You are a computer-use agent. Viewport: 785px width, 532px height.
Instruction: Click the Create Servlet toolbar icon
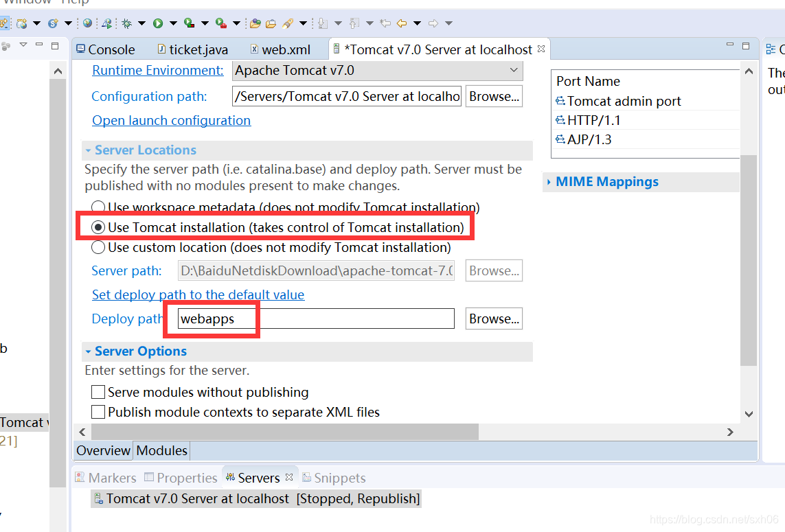(x=53, y=23)
